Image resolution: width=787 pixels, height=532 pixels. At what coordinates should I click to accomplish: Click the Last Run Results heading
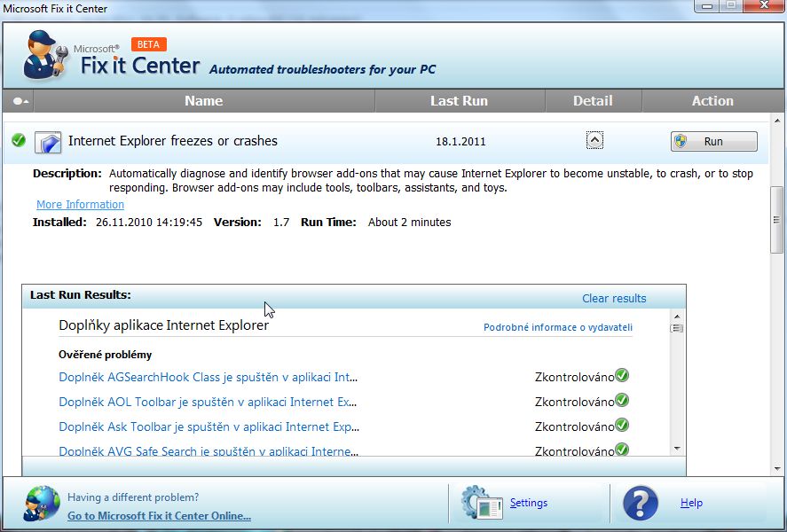[x=81, y=295]
